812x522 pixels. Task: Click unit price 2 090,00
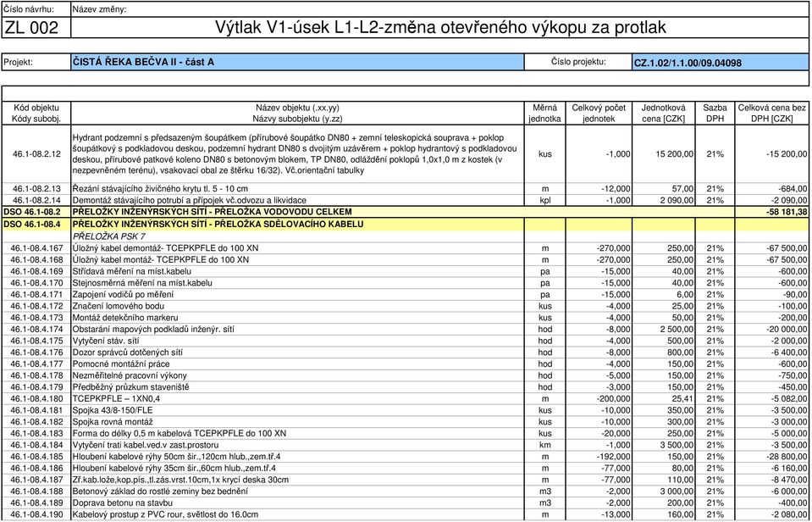click(677, 200)
